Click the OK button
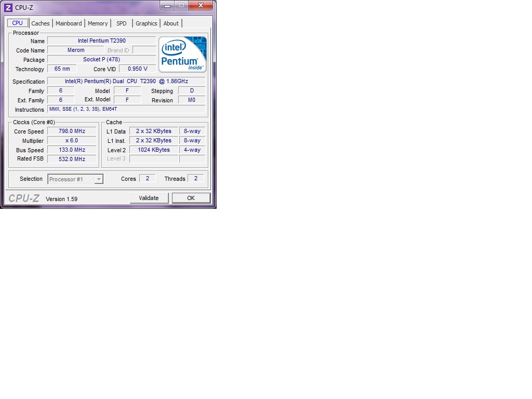 [191, 198]
